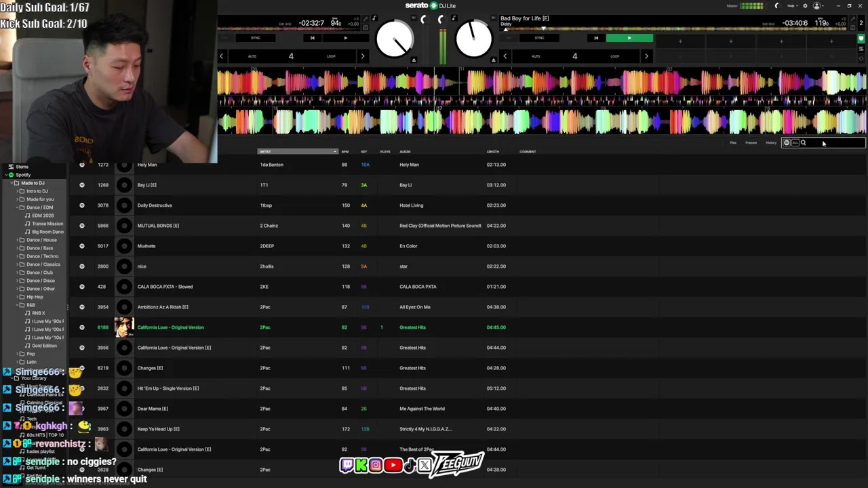868x488 pixels.
Task: Enable LOOP on the right deck
Action: (614, 56)
